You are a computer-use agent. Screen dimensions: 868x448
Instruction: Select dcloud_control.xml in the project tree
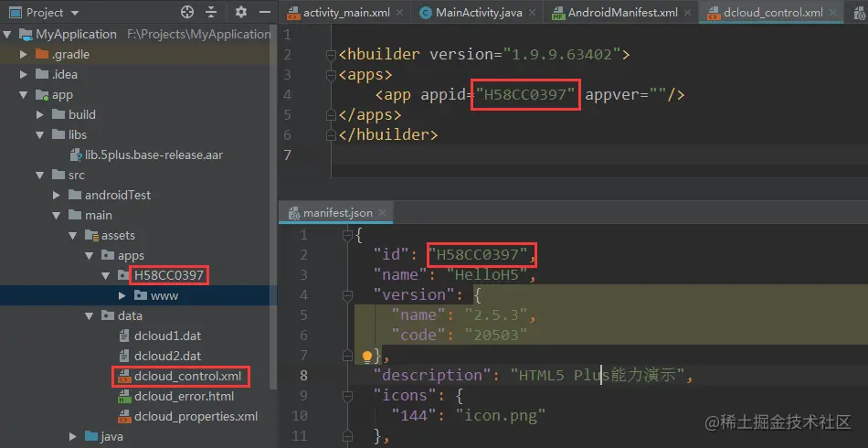point(187,377)
